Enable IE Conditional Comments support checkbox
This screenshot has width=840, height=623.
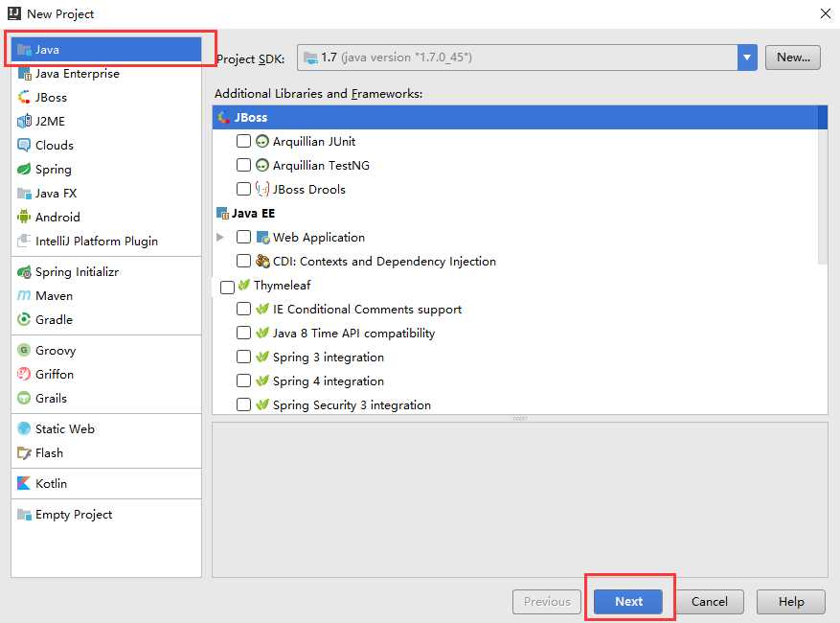(x=243, y=309)
